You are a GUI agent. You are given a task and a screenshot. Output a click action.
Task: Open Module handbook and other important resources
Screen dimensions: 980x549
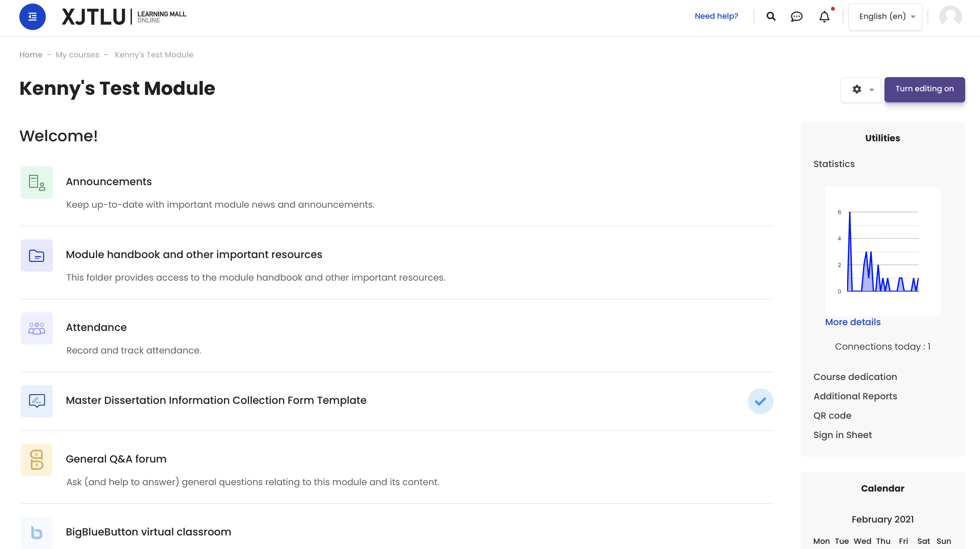click(194, 255)
